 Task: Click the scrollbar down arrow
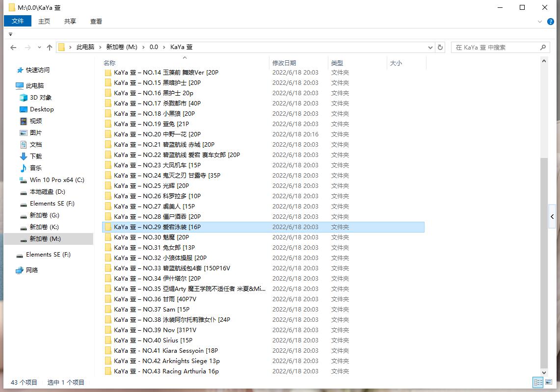544,372
